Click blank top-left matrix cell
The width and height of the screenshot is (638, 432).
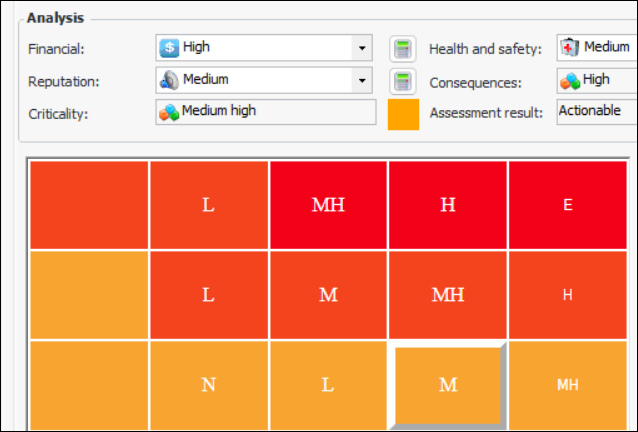(x=89, y=205)
